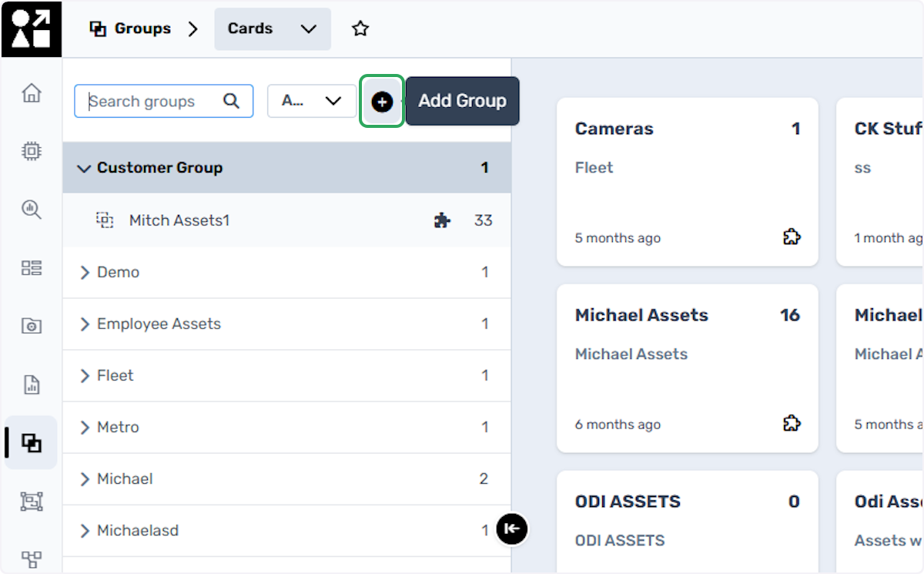
Task: Click the Metro group label
Action: (118, 427)
